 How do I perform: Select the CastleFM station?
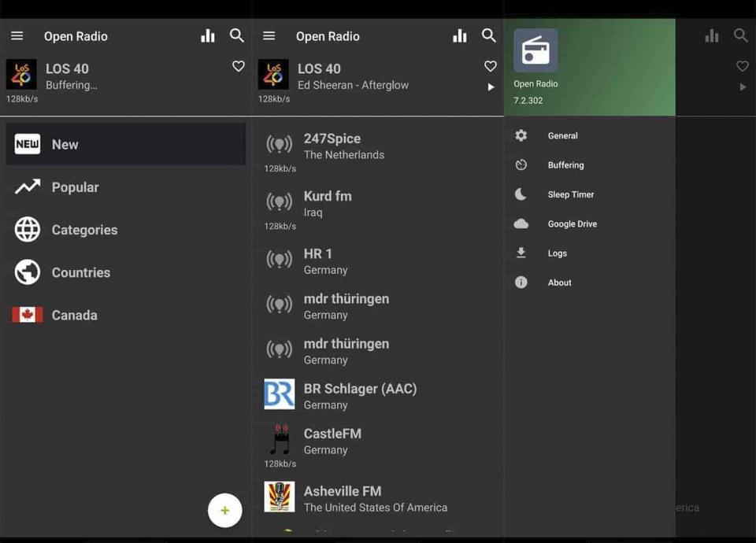(x=378, y=446)
